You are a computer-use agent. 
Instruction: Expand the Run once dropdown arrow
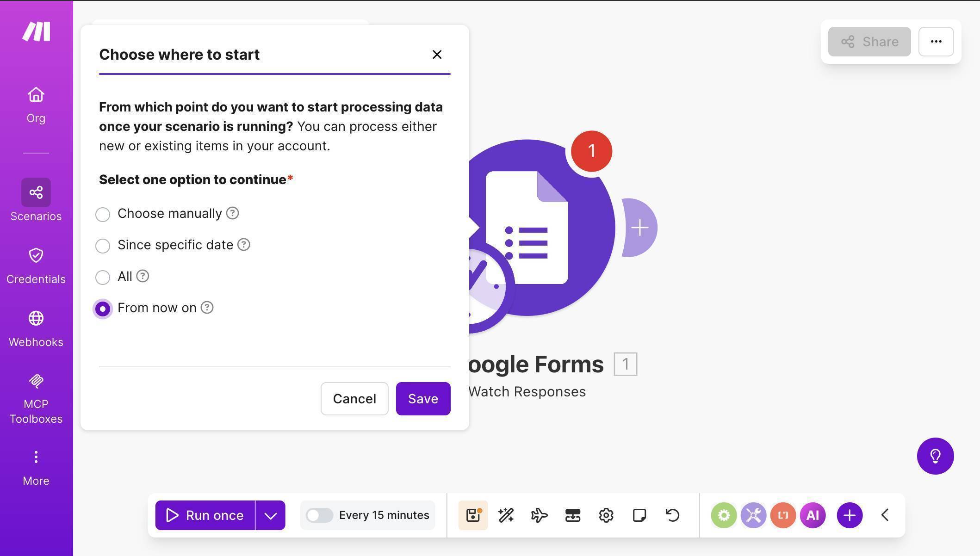(x=271, y=515)
